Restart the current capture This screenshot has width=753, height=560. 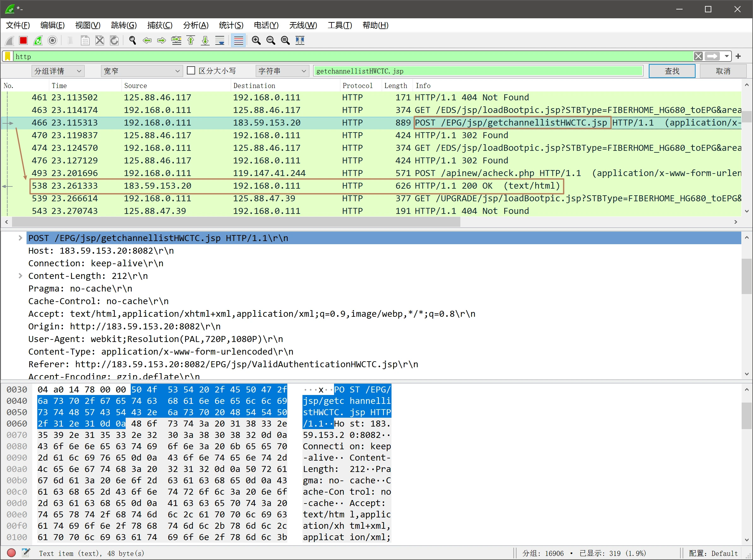tap(38, 41)
